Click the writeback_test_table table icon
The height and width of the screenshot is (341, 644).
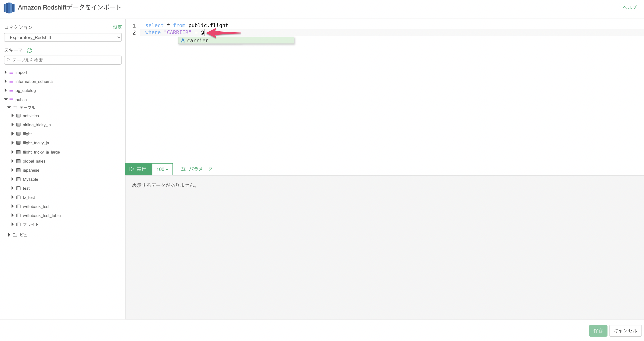[x=19, y=215]
